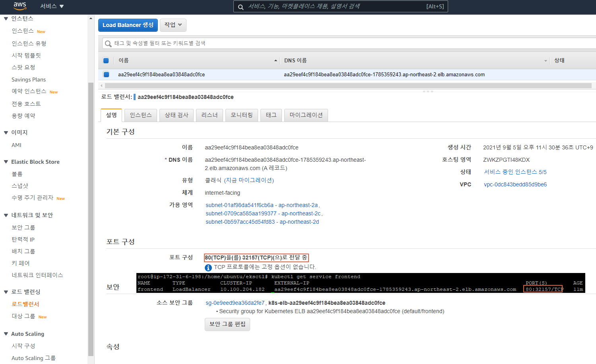Image resolution: width=596 pixels, height=364 pixels.
Task: Open the 서비스 services menu
Action: (52, 6)
